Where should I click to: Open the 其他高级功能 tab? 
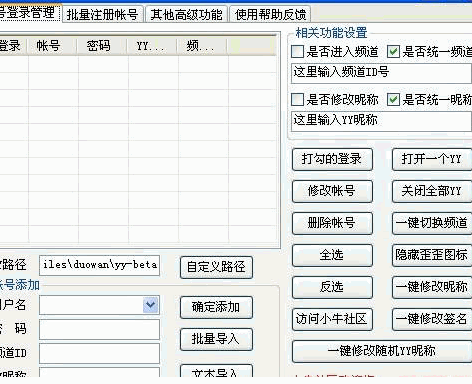(x=187, y=14)
